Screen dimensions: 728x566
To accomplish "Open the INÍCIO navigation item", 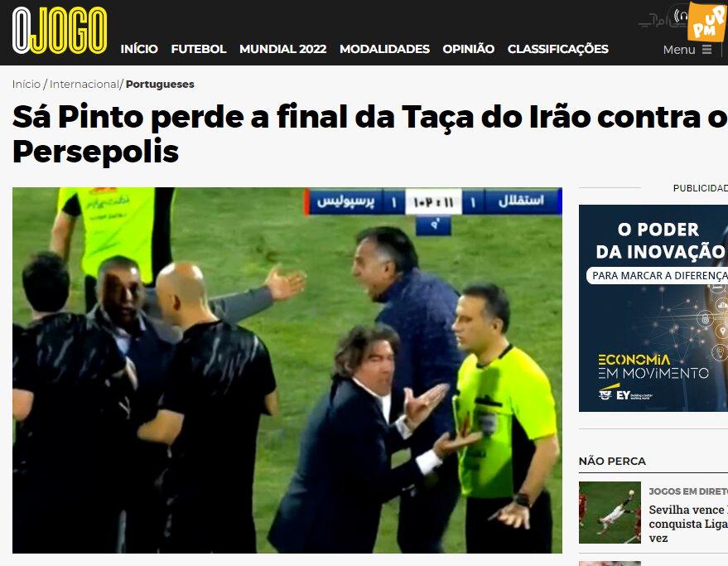I will click(x=139, y=49).
